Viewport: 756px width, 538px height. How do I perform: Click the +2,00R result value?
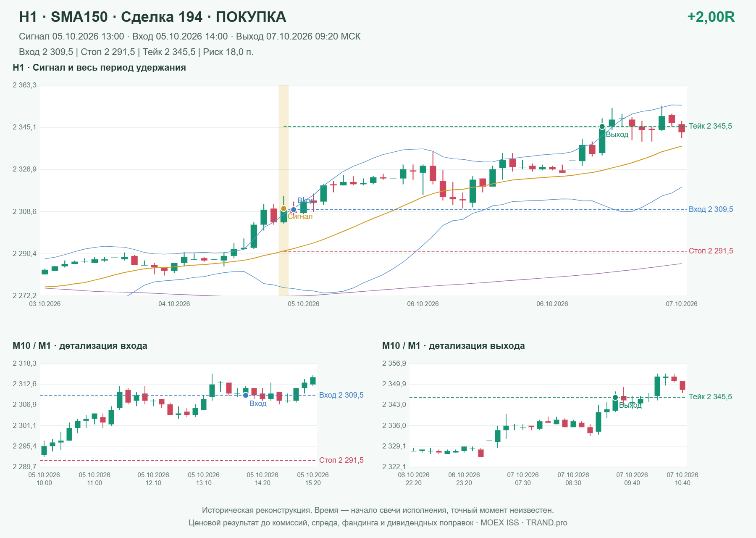pyautogui.click(x=711, y=17)
